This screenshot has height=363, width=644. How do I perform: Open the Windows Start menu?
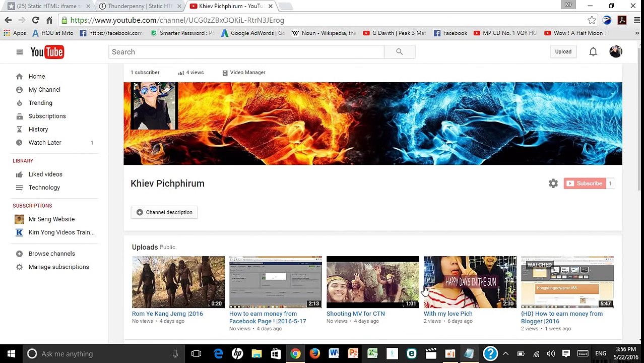tap(11, 354)
